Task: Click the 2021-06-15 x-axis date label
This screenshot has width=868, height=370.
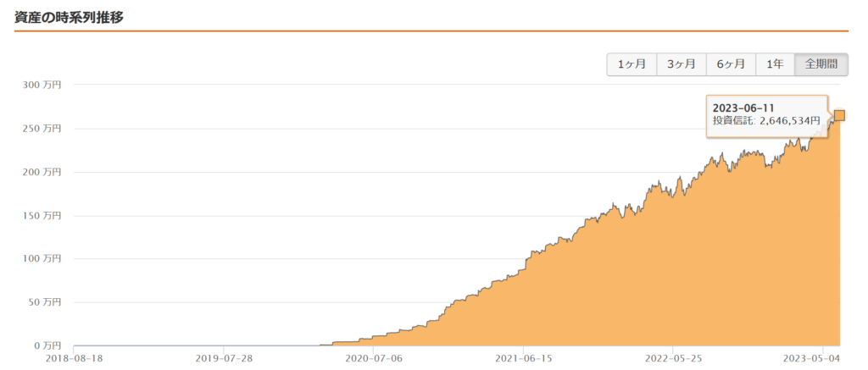Action: (x=523, y=359)
